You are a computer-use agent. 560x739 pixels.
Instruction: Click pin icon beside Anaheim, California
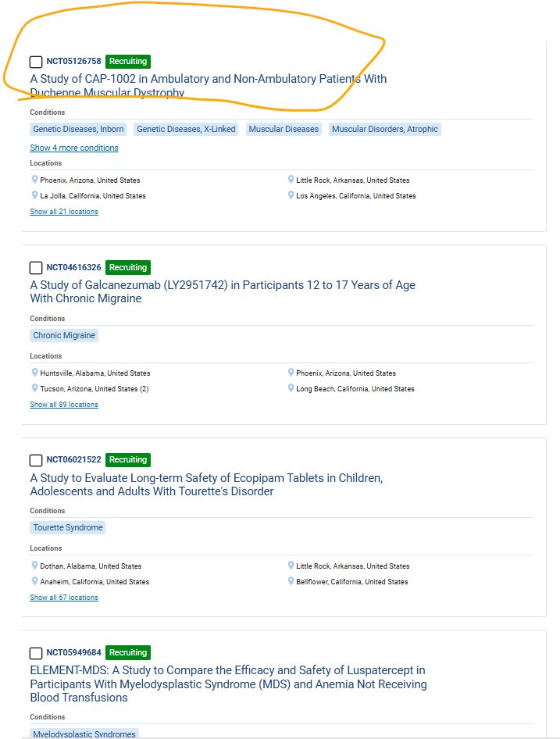(34, 580)
